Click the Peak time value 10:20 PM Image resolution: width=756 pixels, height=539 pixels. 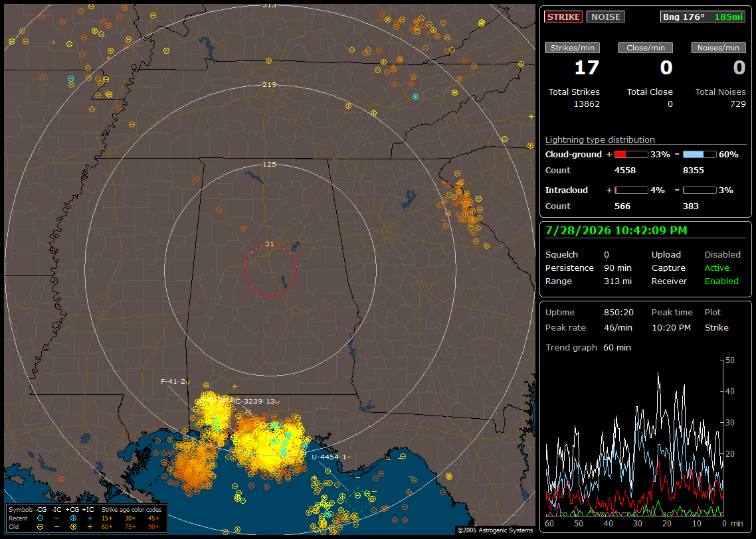(x=671, y=327)
